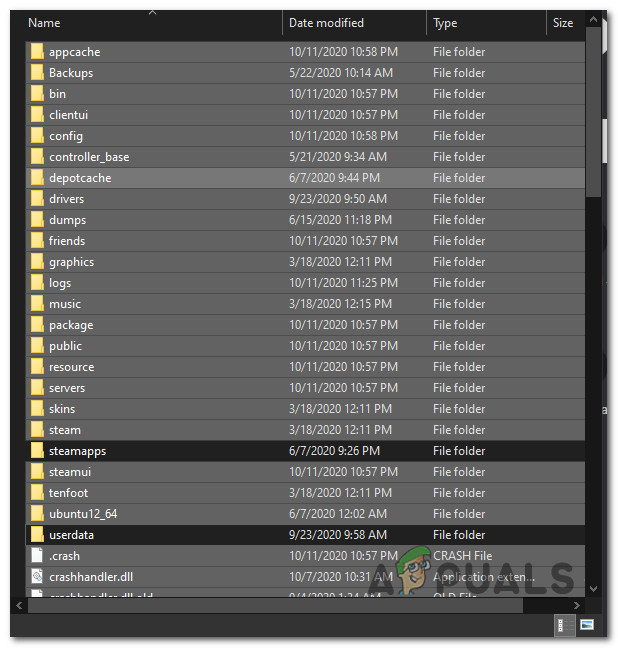This screenshot has height=648, width=618.
Task: Click the userdata date 9/23/2020 9:58 AM
Action: [338, 535]
